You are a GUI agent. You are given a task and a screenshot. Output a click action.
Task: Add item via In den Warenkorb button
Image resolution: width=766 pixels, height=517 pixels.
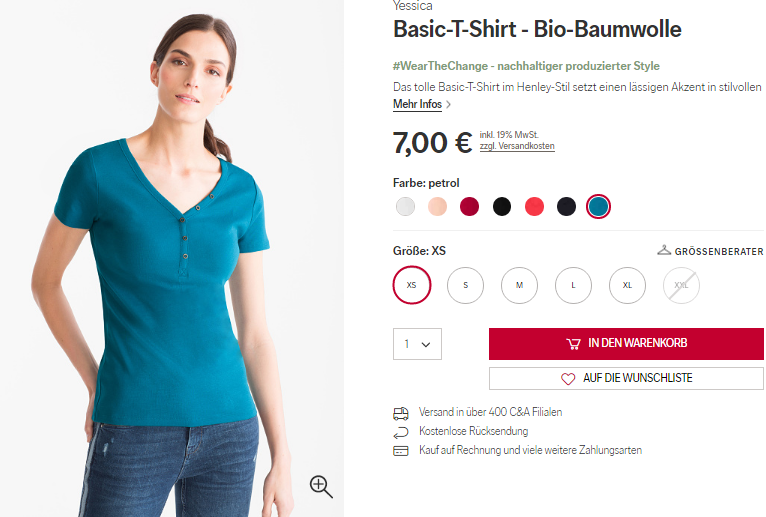click(x=626, y=344)
